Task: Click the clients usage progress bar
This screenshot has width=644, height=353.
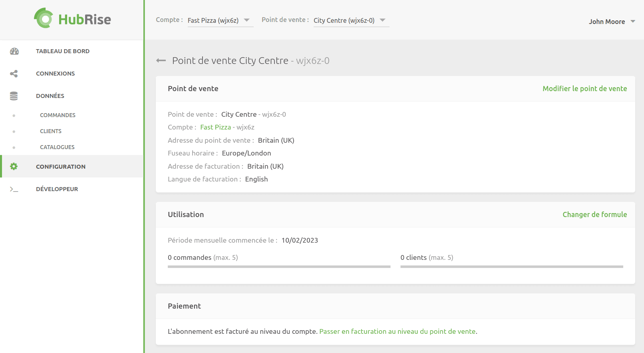Action: pyautogui.click(x=511, y=266)
